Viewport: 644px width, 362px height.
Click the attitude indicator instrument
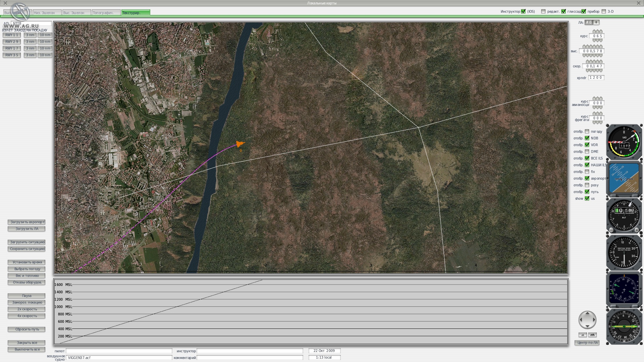624,179
